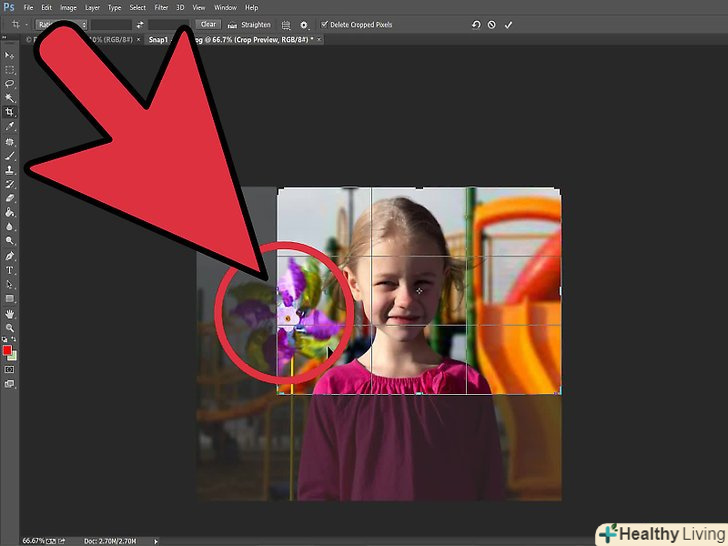
Task: Select the Lasso tool
Action: pos(10,84)
